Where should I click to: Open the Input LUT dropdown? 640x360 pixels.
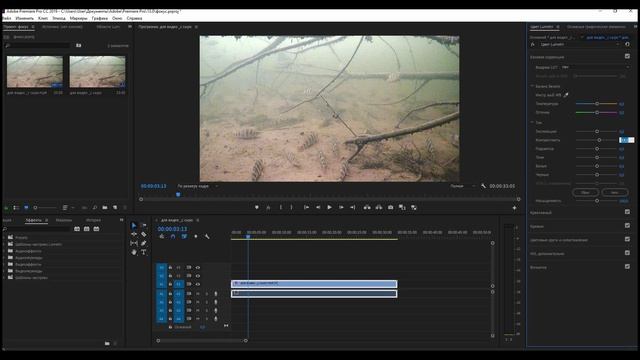pos(595,67)
